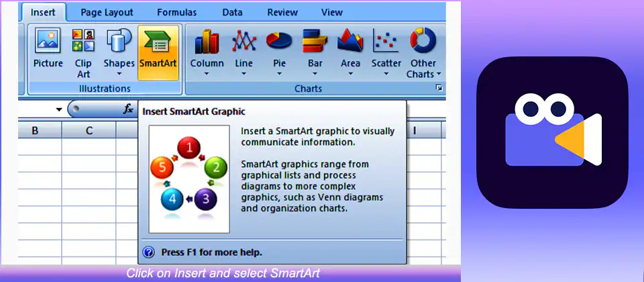Screen dimensions: 644x282
Task: Insert a Picture from the Illustrations group
Action: (48, 48)
